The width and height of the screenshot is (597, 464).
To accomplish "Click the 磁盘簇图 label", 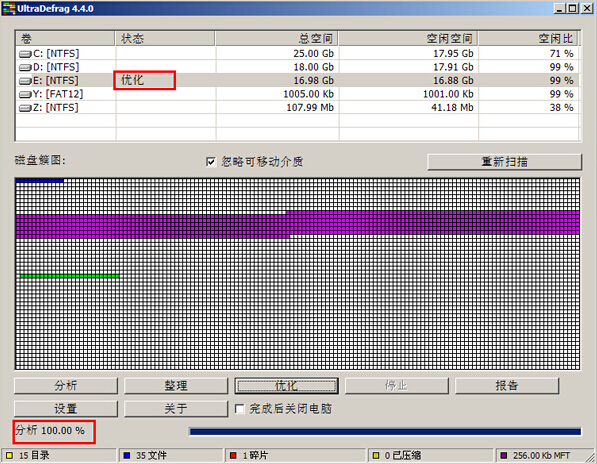I will (x=40, y=160).
